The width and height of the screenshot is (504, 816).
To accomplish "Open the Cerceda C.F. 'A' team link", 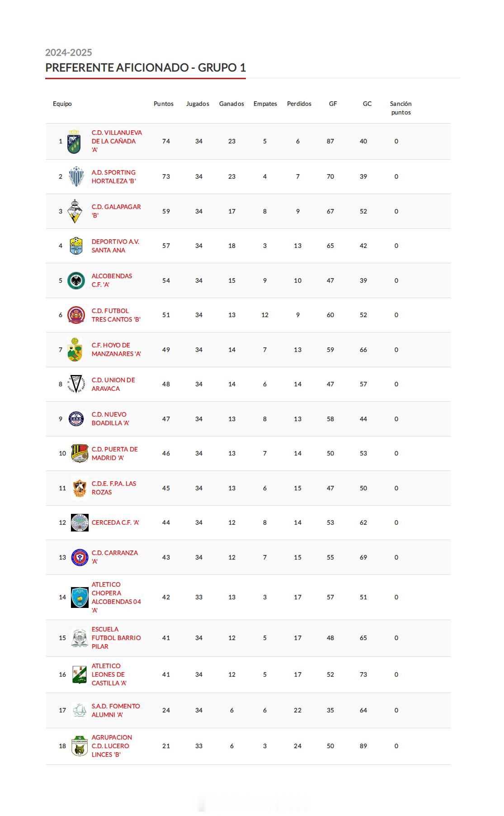I will click(115, 522).
